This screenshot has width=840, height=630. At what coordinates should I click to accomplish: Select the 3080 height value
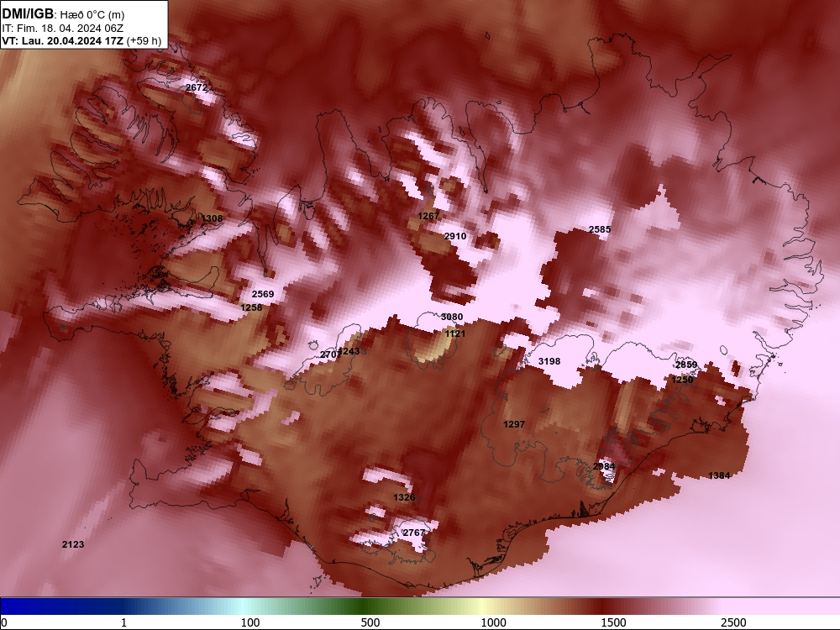click(452, 317)
